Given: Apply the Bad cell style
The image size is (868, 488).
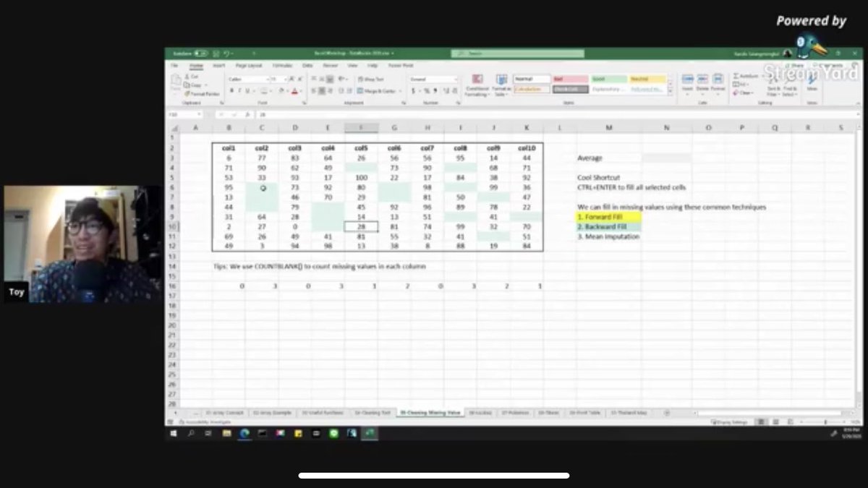Looking at the screenshot, I should click(571, 79).
